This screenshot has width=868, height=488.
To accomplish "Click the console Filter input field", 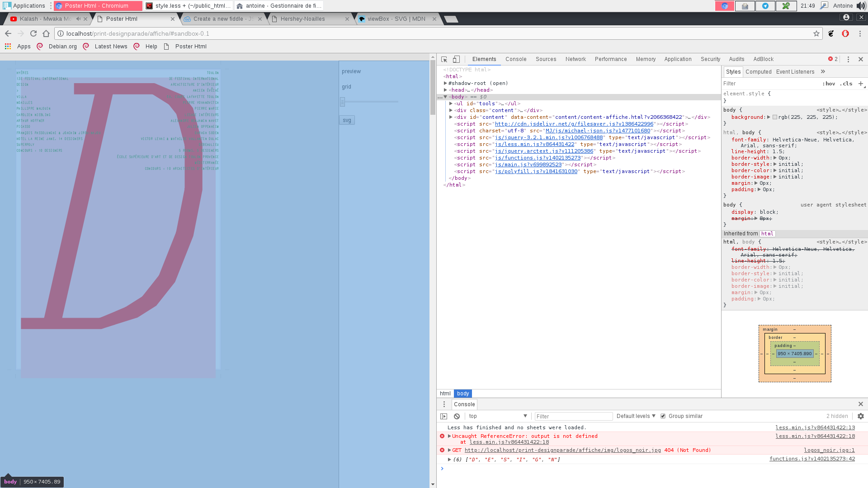I will 573,416.
